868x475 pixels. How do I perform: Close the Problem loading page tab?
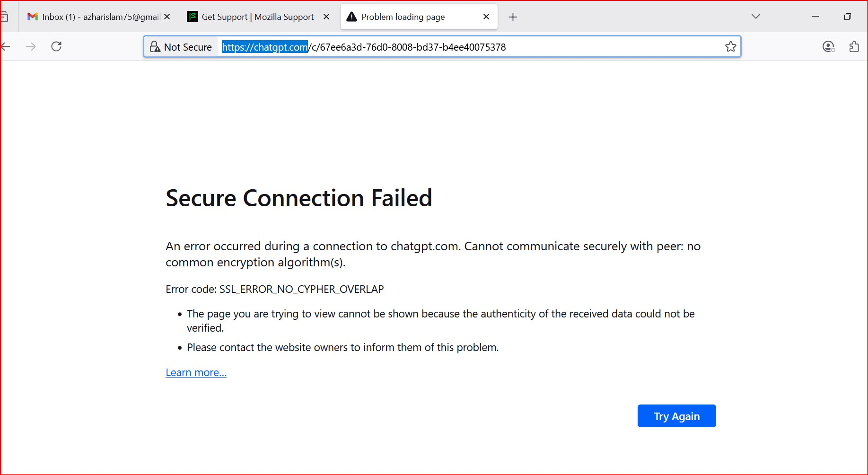point(486,17)
